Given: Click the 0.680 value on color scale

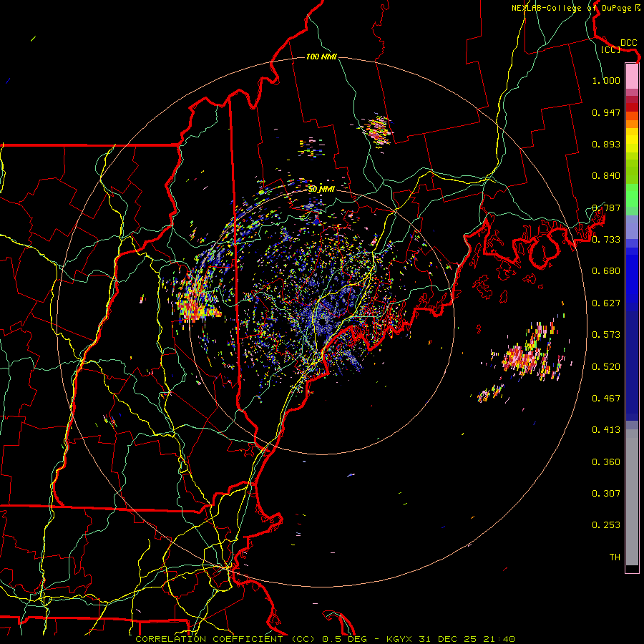Looking at the screenshot, I should tap(606, 271).
